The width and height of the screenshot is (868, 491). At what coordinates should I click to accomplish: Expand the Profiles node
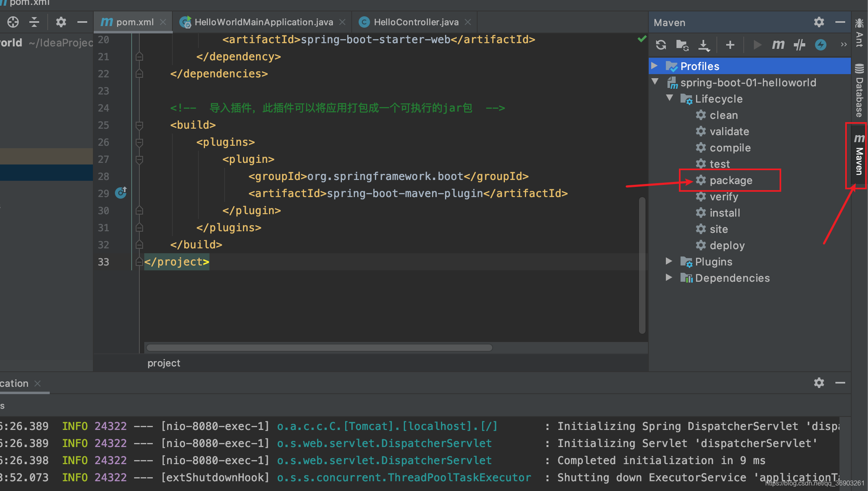[x=654, y=66]
